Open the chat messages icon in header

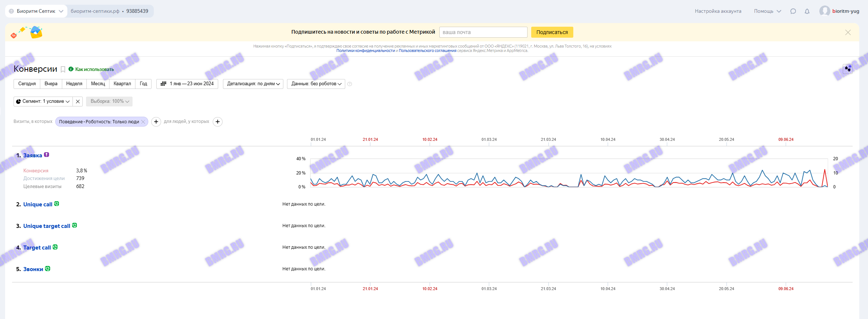tap(793, 11)
